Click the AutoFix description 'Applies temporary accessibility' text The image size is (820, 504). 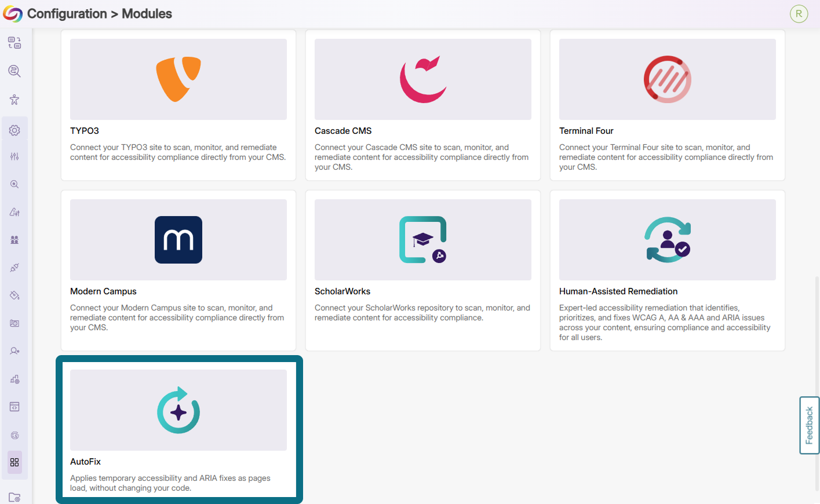(x=170, y=483)
